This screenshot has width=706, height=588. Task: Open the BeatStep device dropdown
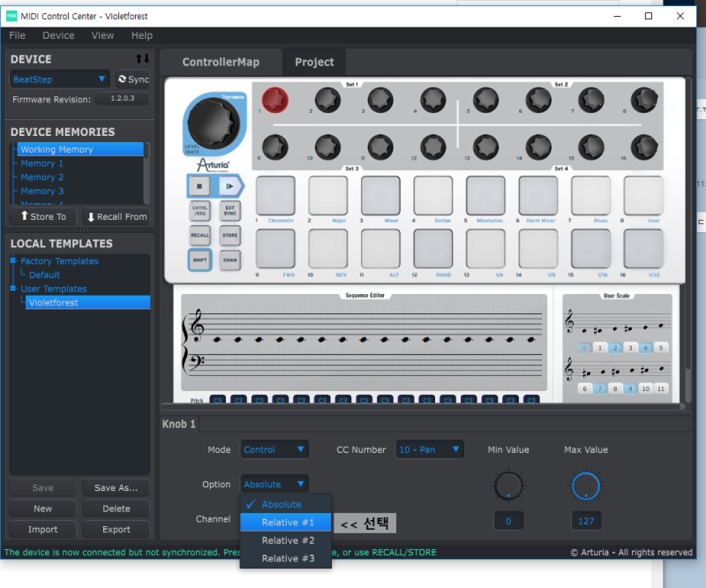59,79
